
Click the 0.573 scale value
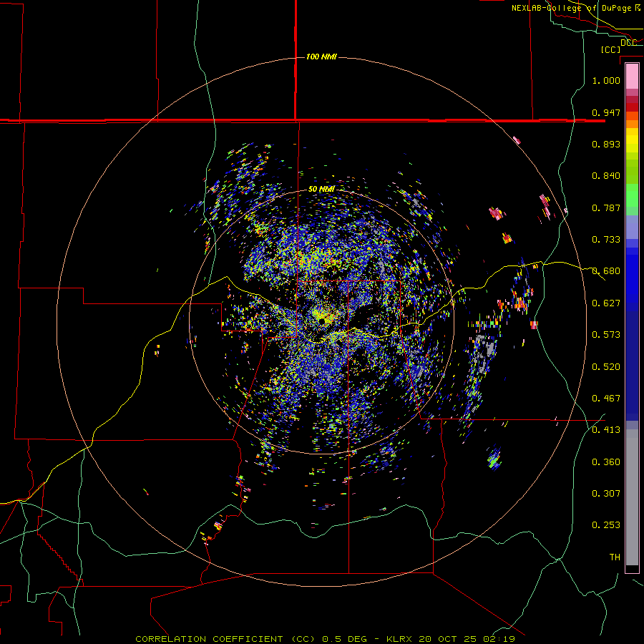click(606, 335)
